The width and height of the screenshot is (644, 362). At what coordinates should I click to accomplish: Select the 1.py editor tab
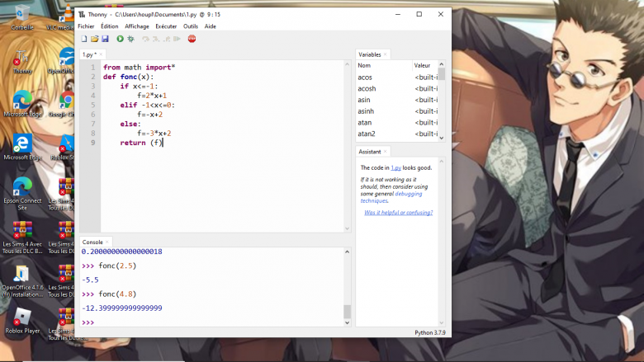88,54
